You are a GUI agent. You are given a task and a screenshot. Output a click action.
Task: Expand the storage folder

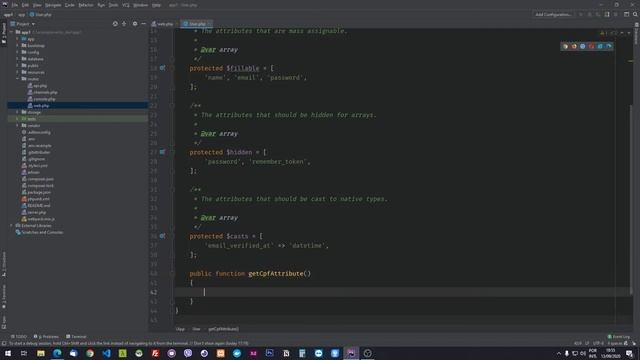pos(18,112)
